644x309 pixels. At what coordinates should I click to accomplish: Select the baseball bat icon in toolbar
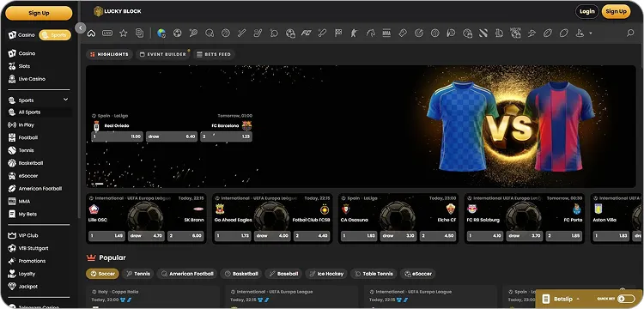click(241, 33)
